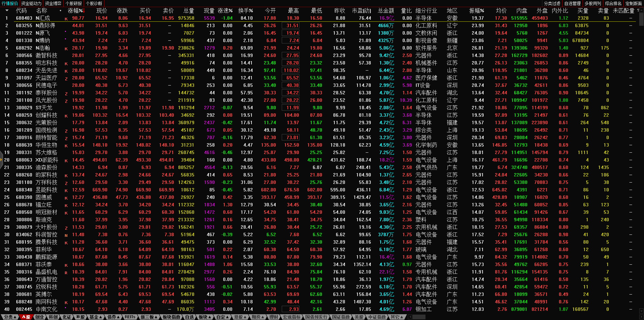The width and height of the screenshot is (644, 320).
Task: Click the K marker beside XD派能科
Action: (x=66, y=161)
